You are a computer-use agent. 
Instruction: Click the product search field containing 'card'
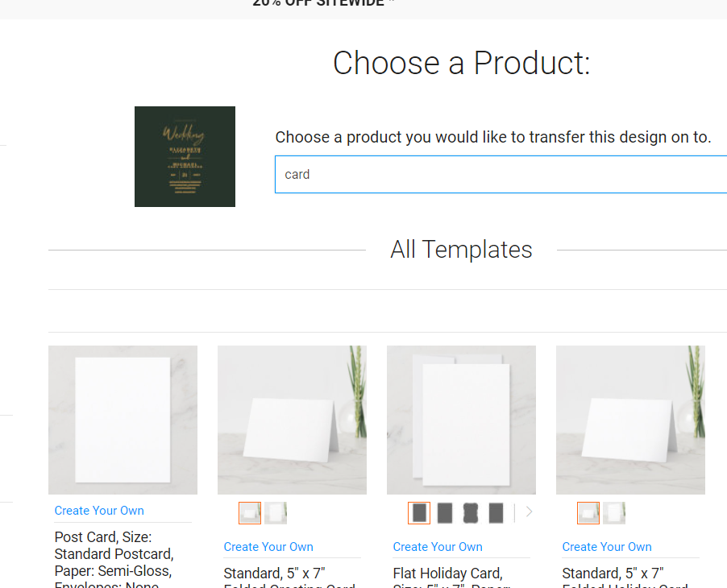[501, 174]
